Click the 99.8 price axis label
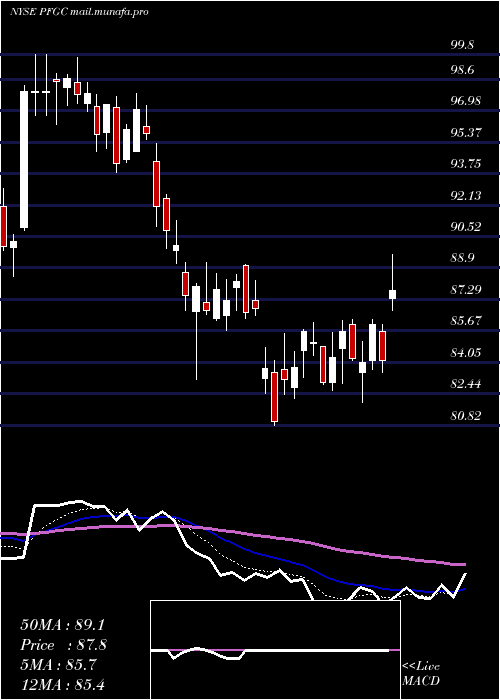500x700 pixels. [462, 45]
